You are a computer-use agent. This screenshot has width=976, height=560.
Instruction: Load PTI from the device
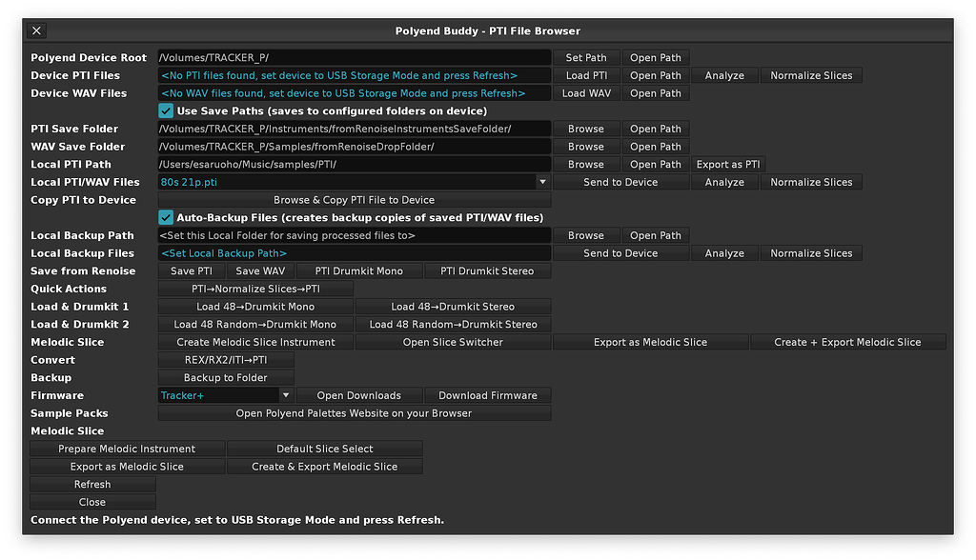585,75
